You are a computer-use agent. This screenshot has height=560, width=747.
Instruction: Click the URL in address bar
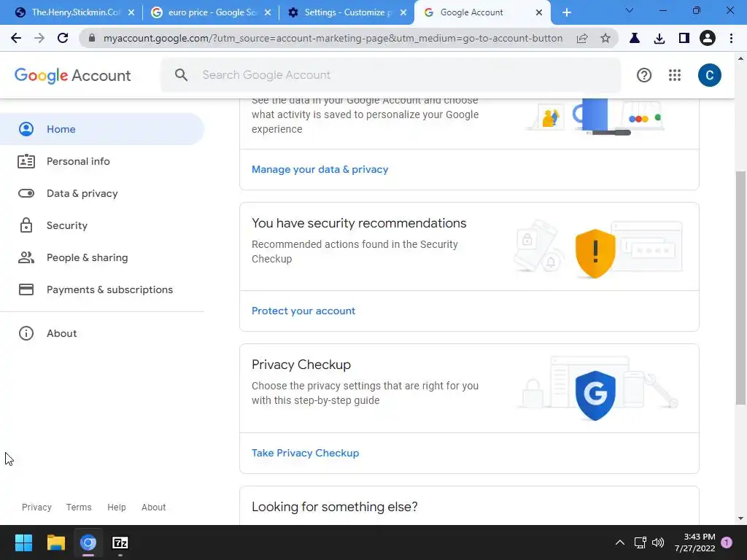click(333, 38)
